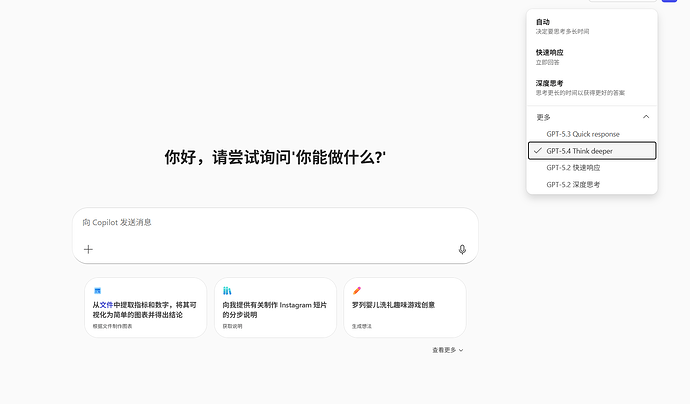The height and width of the screenshot is (404, 690).
Task: Select the 自动 mode option
Action: click(592, 26)
